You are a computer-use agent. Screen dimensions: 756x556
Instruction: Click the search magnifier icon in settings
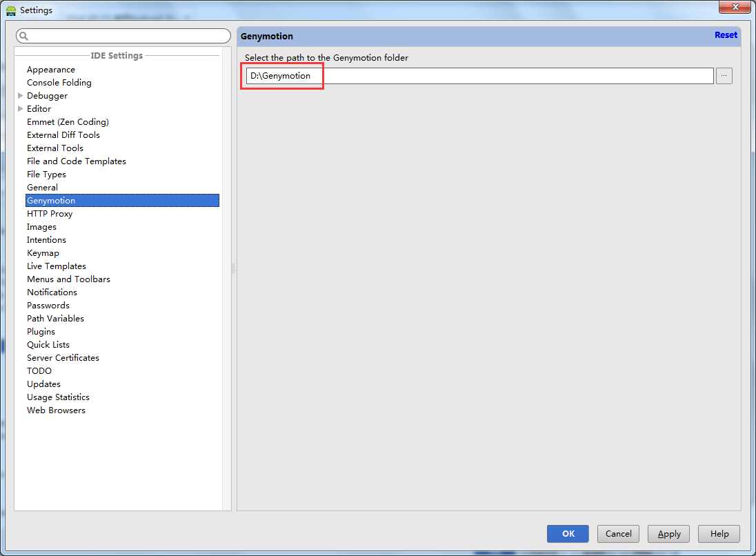pyautogui.click(x=23, y=36)
